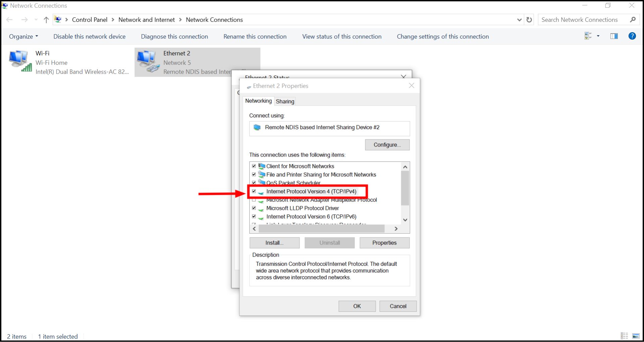Uncheck Client for Microsoft Networks
644x342 pixels.
coord(254,166)
